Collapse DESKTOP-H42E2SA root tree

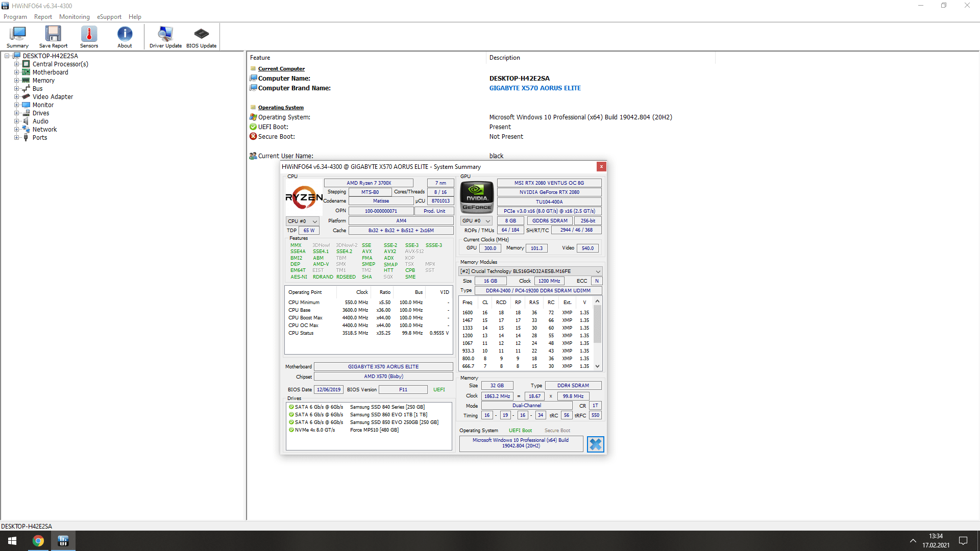(x=7, y=56)
